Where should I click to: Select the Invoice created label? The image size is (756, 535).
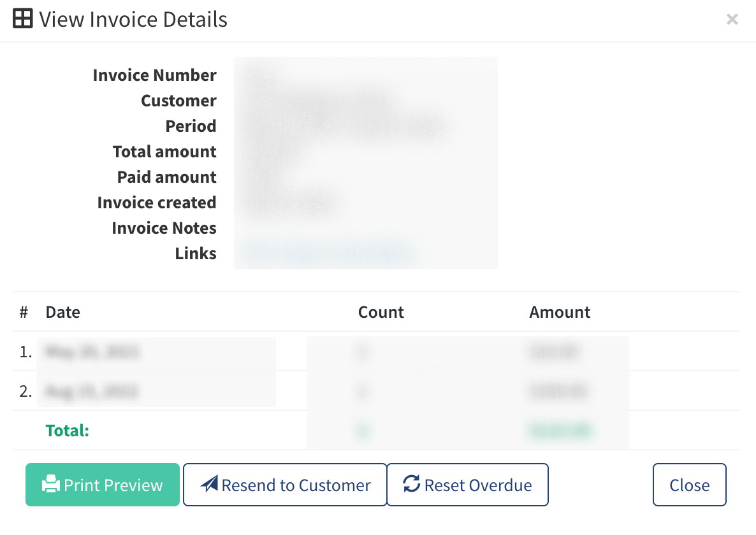[157, 203]
